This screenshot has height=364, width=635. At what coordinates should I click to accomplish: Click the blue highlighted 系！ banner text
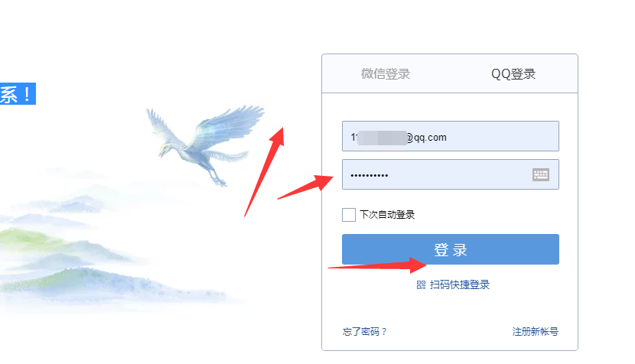(18, 93)
